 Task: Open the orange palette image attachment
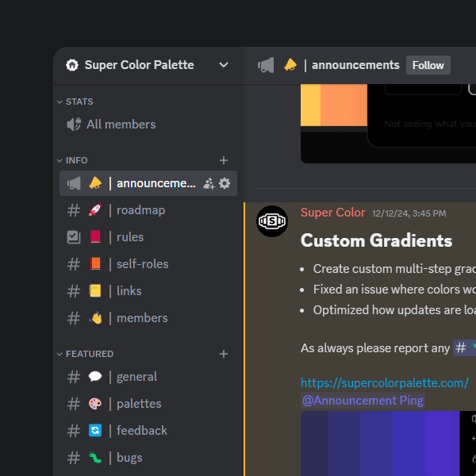click(x=388, y=124)
